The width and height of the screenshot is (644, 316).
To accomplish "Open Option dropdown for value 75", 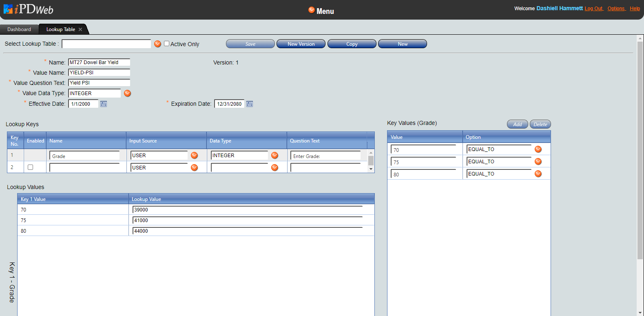I will 538,162.
